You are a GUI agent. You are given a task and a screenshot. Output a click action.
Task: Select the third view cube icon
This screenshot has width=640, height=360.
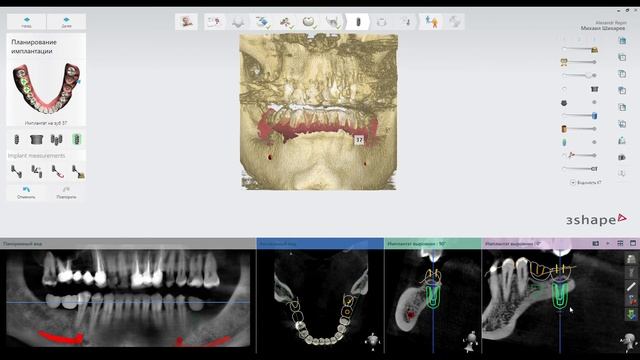(622, 74)
